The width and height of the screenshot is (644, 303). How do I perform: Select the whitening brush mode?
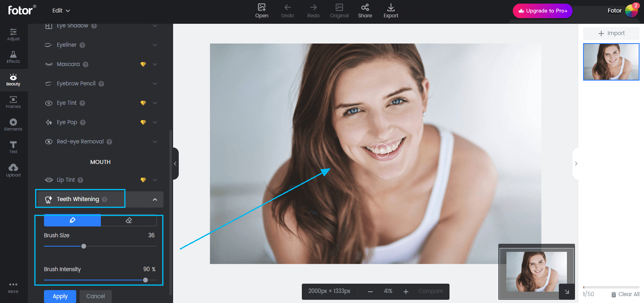click(72, 220)
